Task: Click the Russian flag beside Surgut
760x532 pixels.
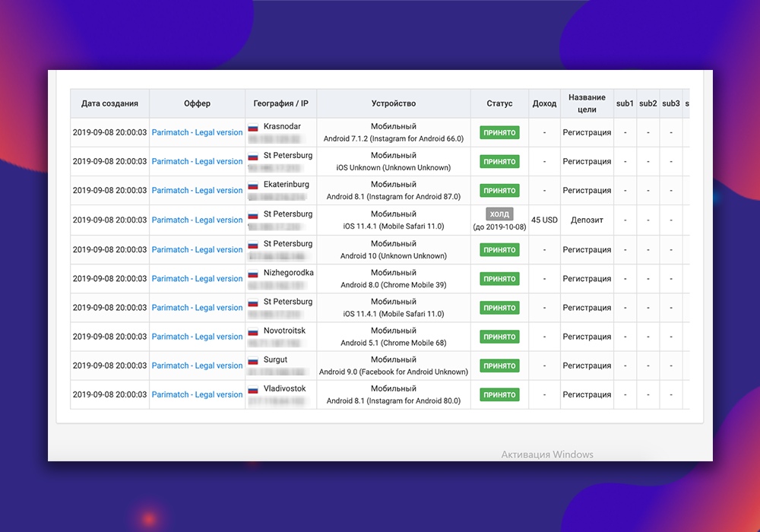Action: (253, 362)
